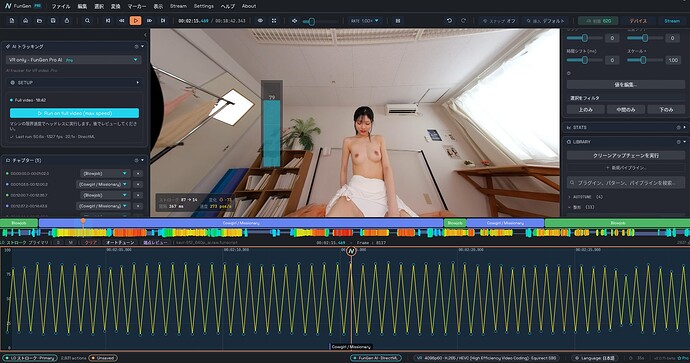
Task: Click the 値を編集 button
Action: coord(626,84)
